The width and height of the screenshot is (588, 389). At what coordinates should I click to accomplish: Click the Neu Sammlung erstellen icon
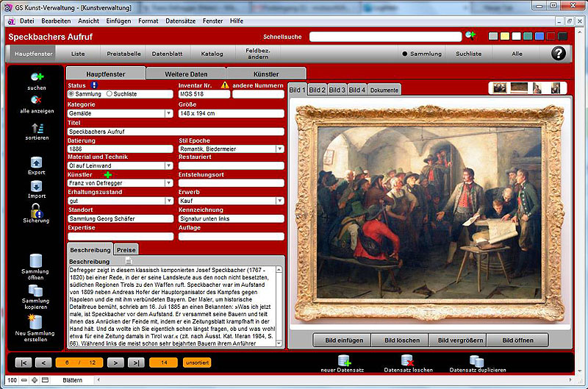(35, 321)
